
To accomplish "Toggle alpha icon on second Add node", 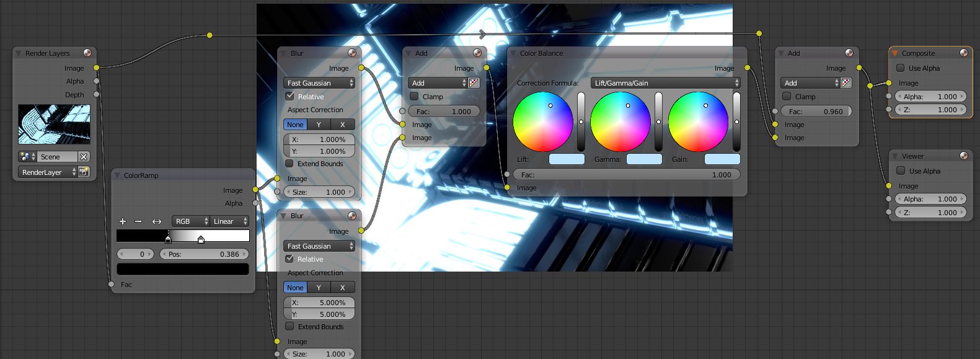I will click(846, 83).
